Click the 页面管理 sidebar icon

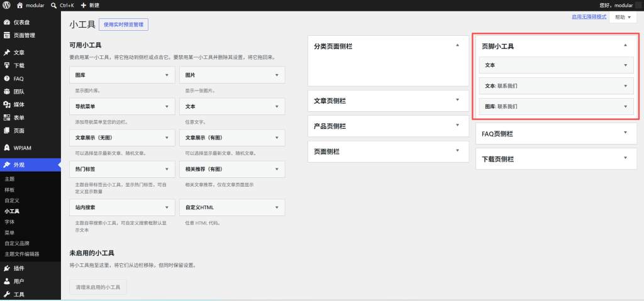[x=6, y=35]
